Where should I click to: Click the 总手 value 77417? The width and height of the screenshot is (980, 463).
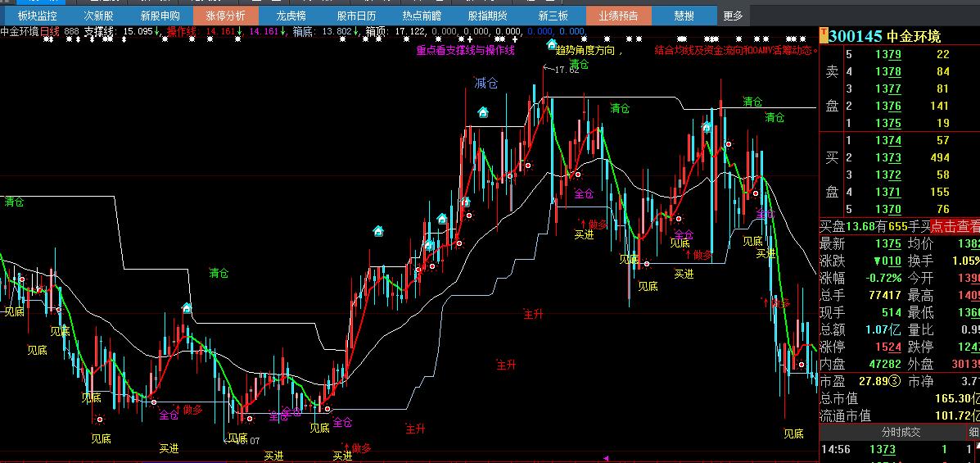(x=884, y=295)
